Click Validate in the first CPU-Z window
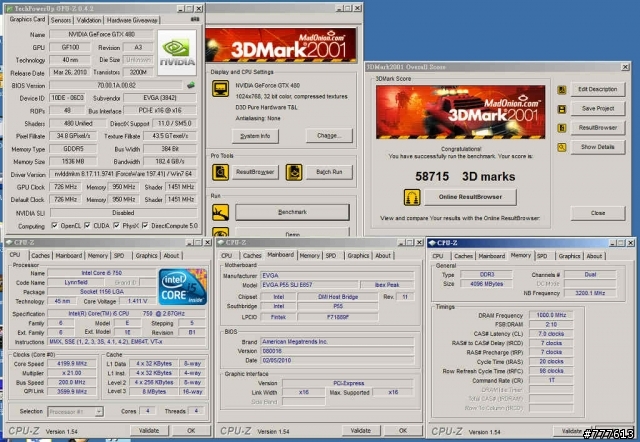Screen dimensions: 640x442 point(149,431)
